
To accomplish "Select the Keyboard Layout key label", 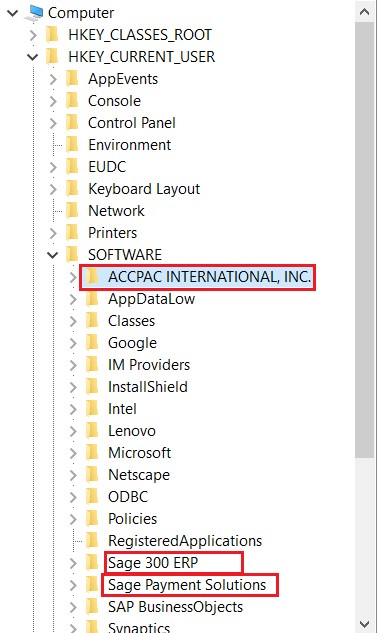I will [144, 189].
